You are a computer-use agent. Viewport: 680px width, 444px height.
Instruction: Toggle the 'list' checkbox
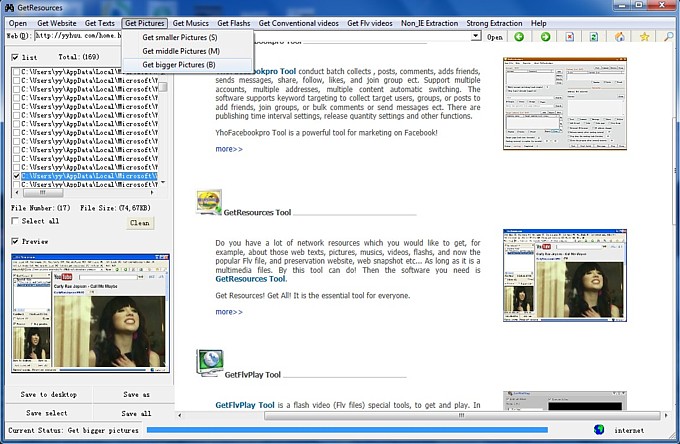(x=16, y=58)
